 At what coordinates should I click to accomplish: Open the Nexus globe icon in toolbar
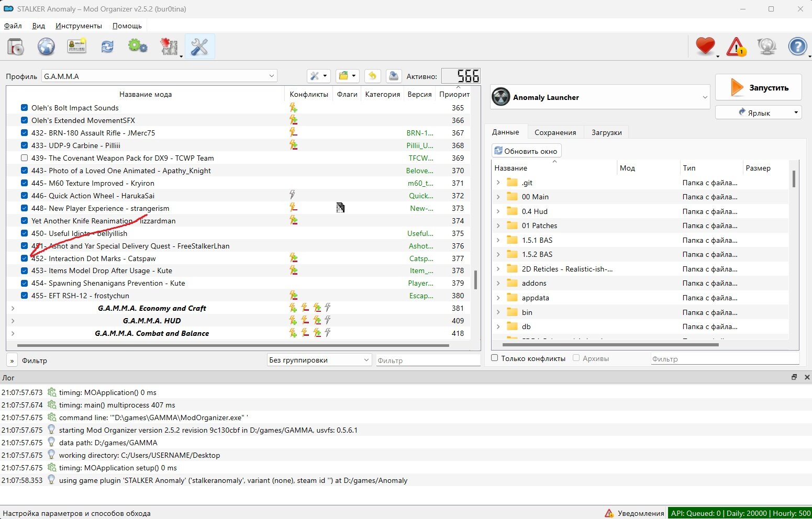tap(46, 47)
